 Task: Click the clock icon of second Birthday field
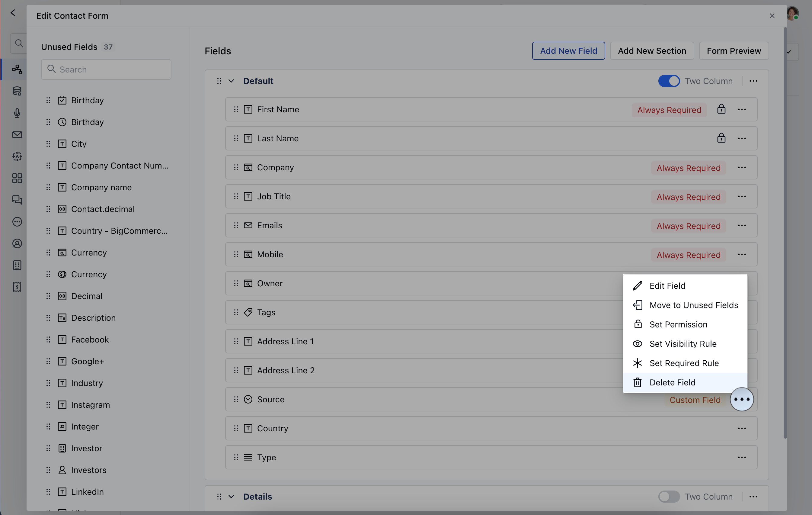(x=62, y=122)
